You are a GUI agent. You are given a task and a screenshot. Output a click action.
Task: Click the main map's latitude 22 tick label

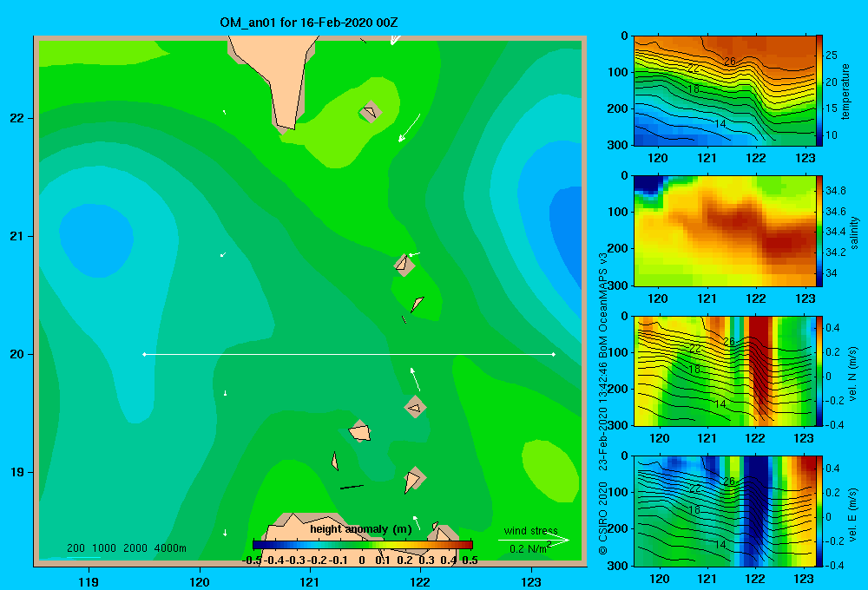[17, 118]
